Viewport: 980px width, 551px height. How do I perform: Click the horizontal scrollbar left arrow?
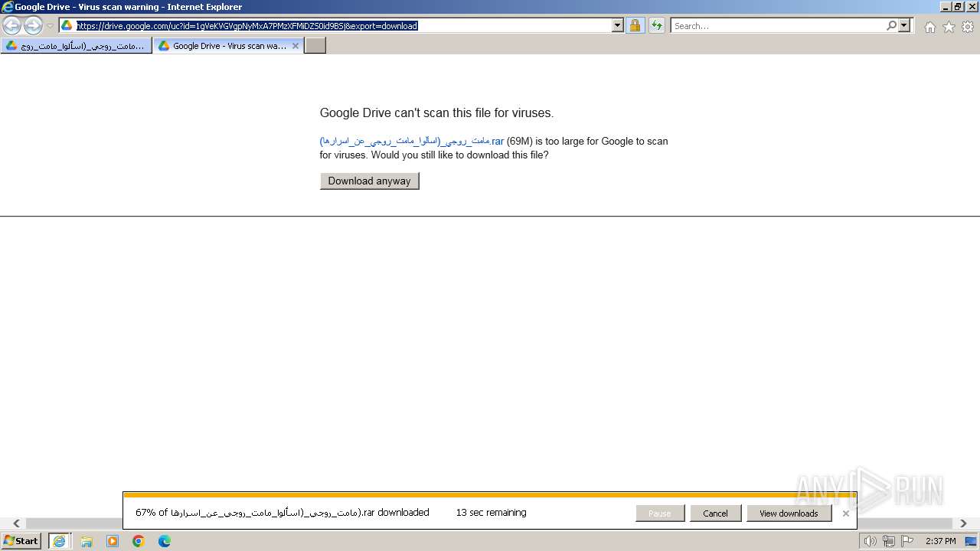(16, 523)
